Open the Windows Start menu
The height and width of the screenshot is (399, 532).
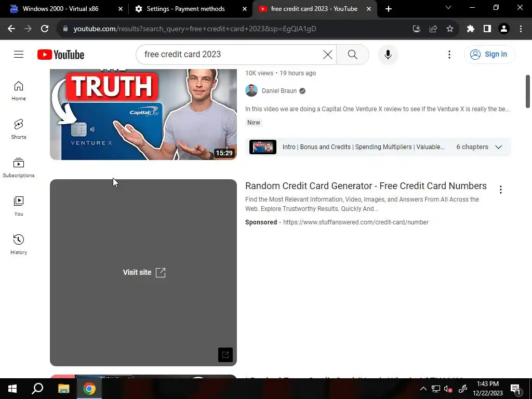pos(12,389)
